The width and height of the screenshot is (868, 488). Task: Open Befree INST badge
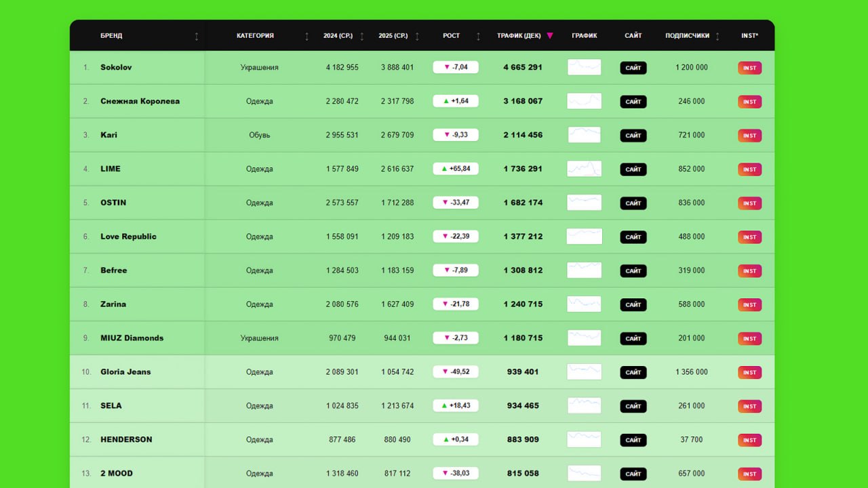click(x=749, y=271)
